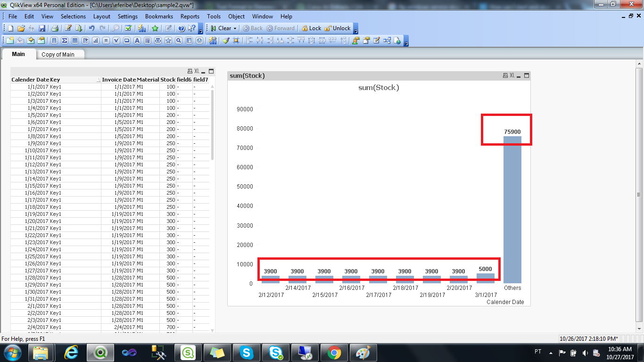Open the Object menu
Image resolution: width=644 pixels, height=362 pixels.
point(237,16)
